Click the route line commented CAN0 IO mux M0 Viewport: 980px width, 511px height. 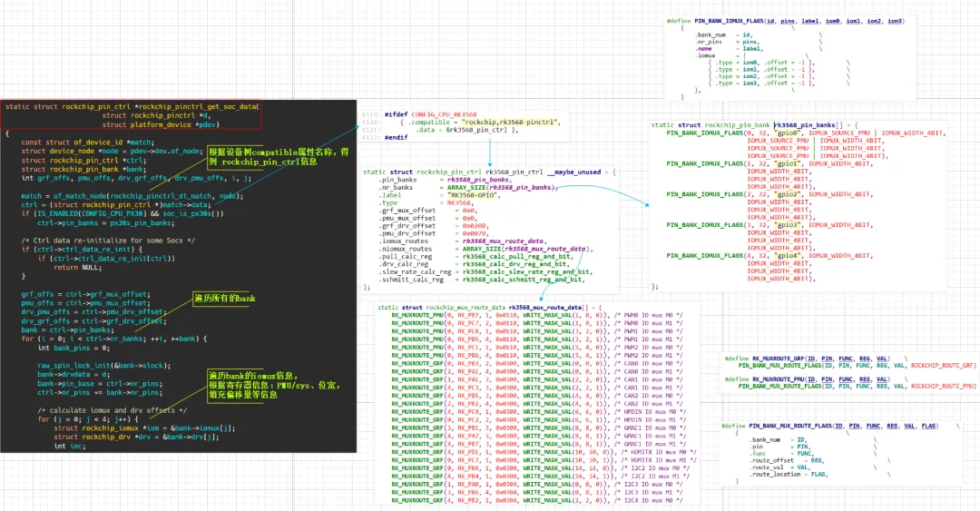coord(537,363)
